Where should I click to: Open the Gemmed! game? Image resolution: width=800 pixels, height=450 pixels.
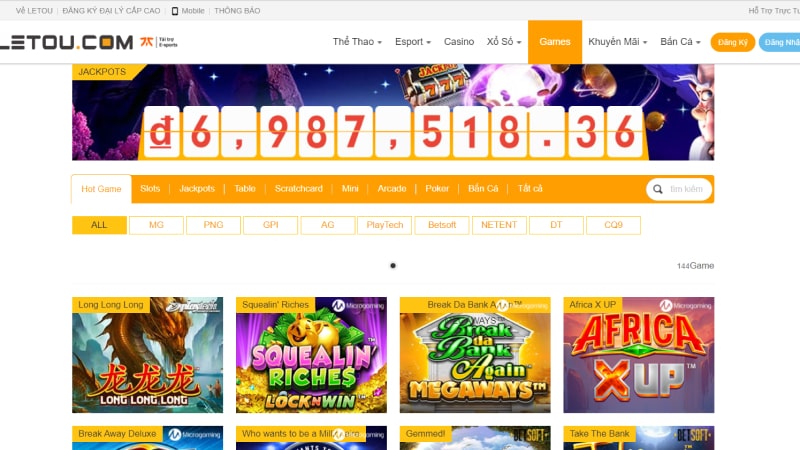[x=475, y=438]
